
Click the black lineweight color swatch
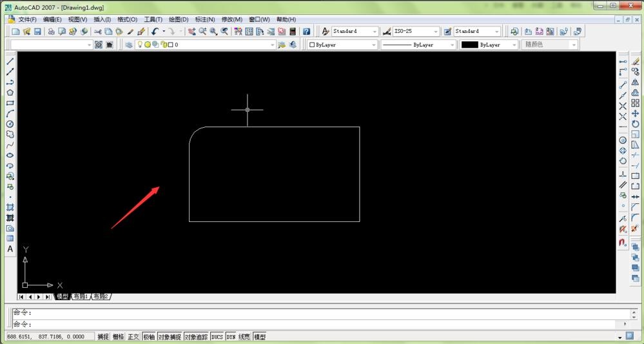[x=469, y=45]
